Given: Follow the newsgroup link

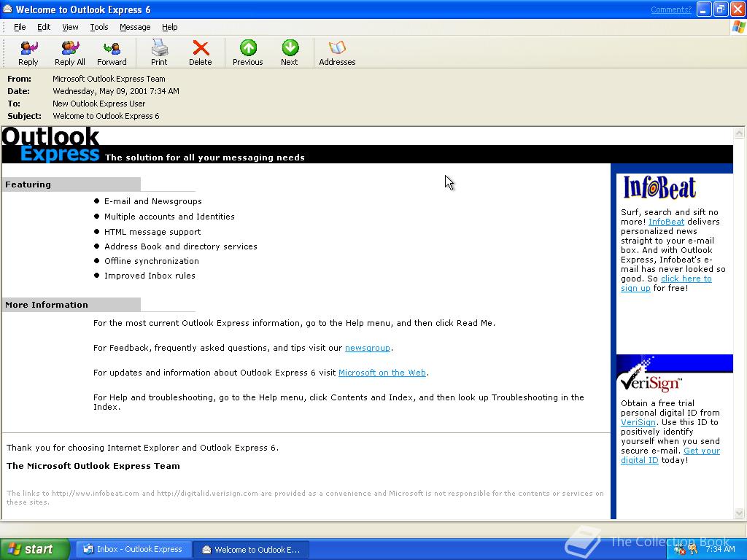Looking at the screenshot, I should (368, 348).
